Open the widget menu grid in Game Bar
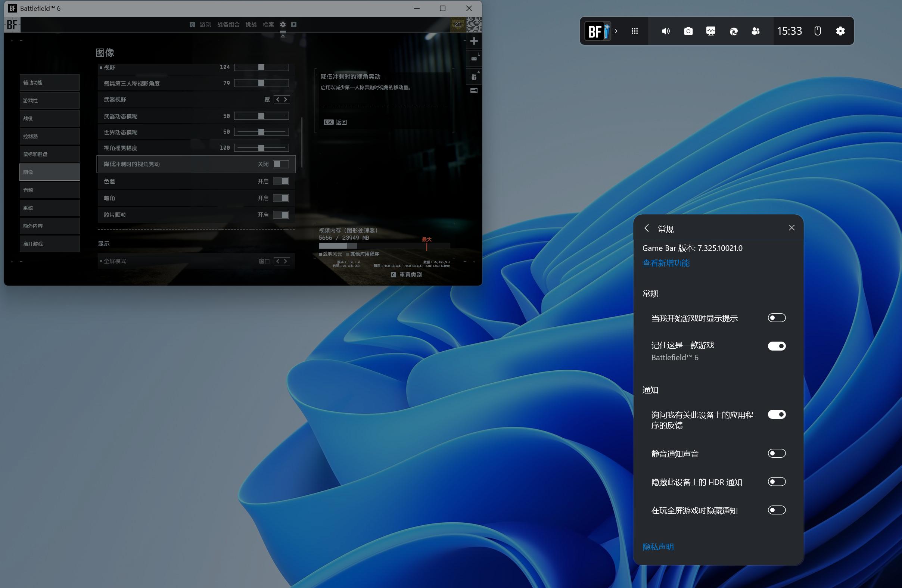 click(x=635, y=31)
